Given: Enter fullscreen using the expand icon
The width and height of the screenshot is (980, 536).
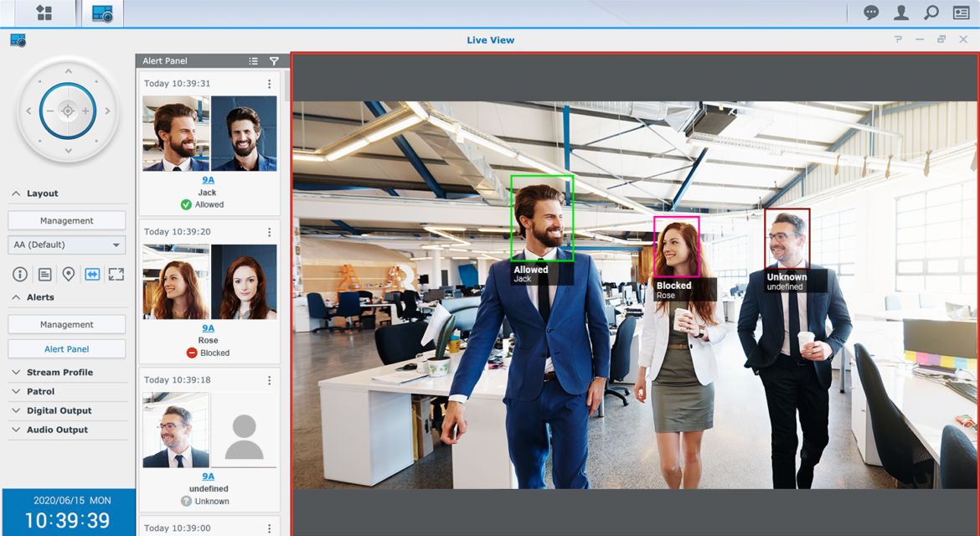Looking at the screenshot, I should 116,274.
